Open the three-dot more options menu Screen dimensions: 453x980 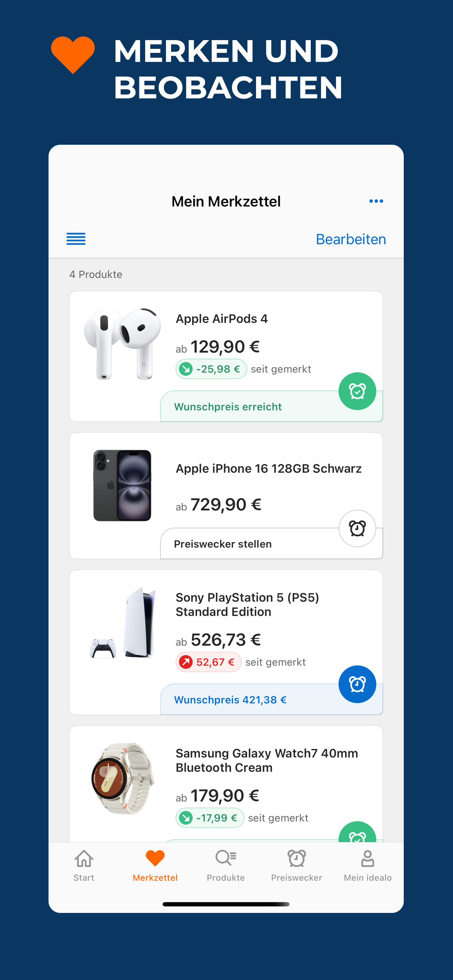point(376,201)
